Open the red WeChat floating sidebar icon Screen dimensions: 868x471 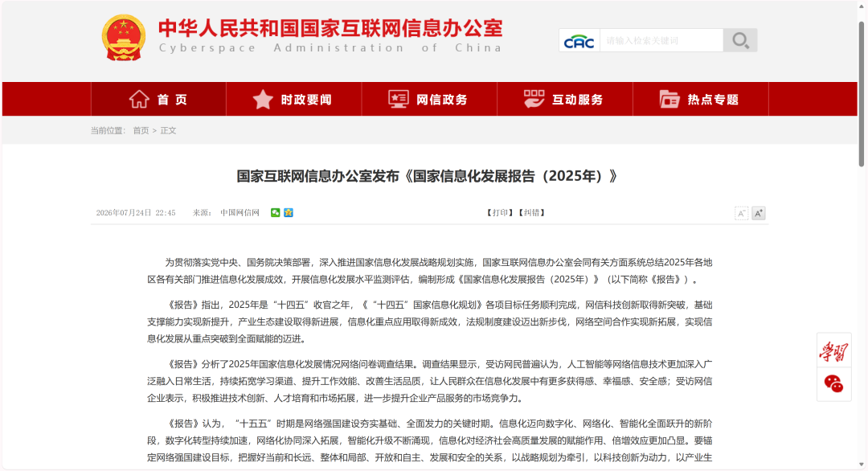833,383
